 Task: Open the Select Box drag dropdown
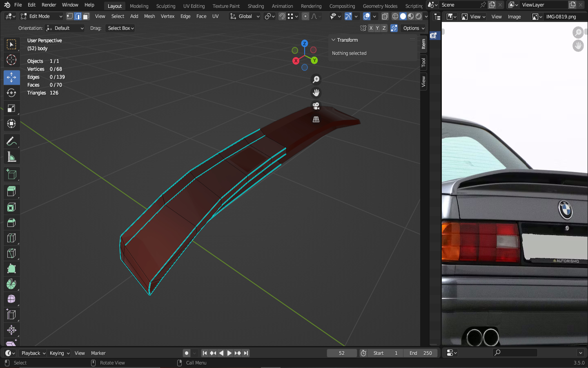click(121, 28)
